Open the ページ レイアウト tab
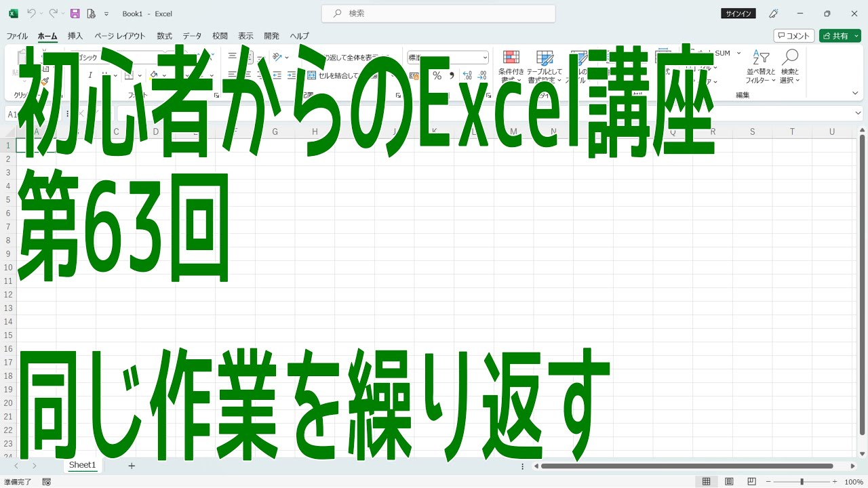The width and height of the screenshot is (868, 488). (x=120, y=36)
